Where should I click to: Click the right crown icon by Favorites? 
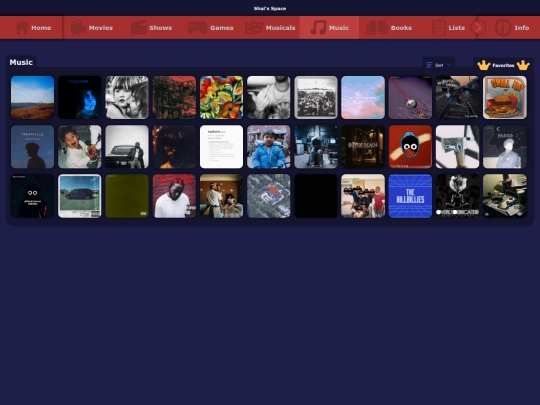pyautogui.click(x=523, y=65)
